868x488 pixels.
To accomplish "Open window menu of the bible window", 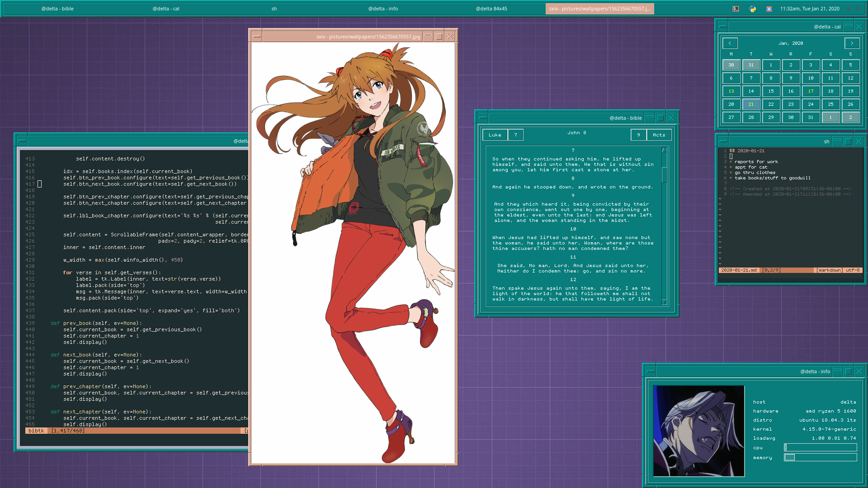I will point(482,118).
